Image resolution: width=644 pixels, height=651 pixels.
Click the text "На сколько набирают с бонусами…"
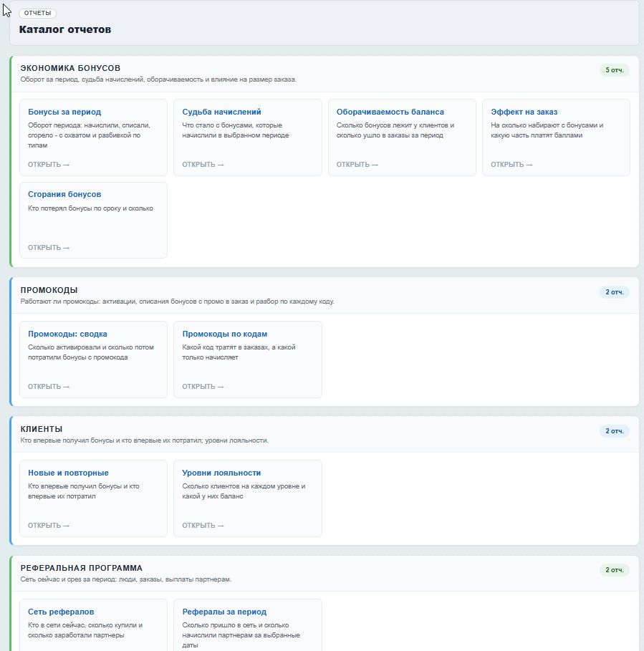click(547, 130)
